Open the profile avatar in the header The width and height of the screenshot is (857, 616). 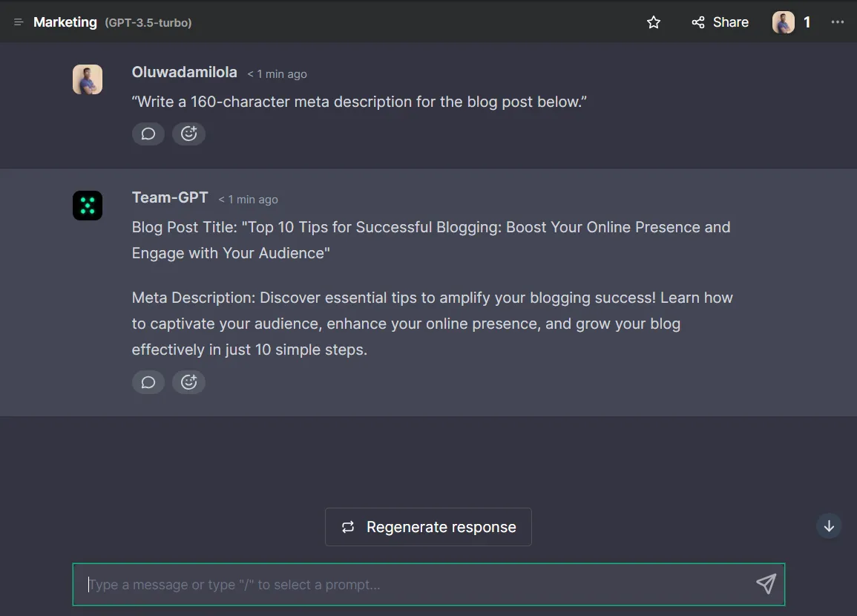click(x=783, y=22)
